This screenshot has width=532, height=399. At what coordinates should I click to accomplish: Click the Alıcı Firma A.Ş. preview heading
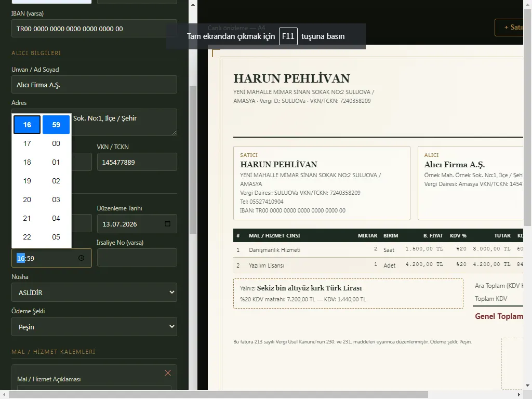pyautogui.click(x=454, y=165)
